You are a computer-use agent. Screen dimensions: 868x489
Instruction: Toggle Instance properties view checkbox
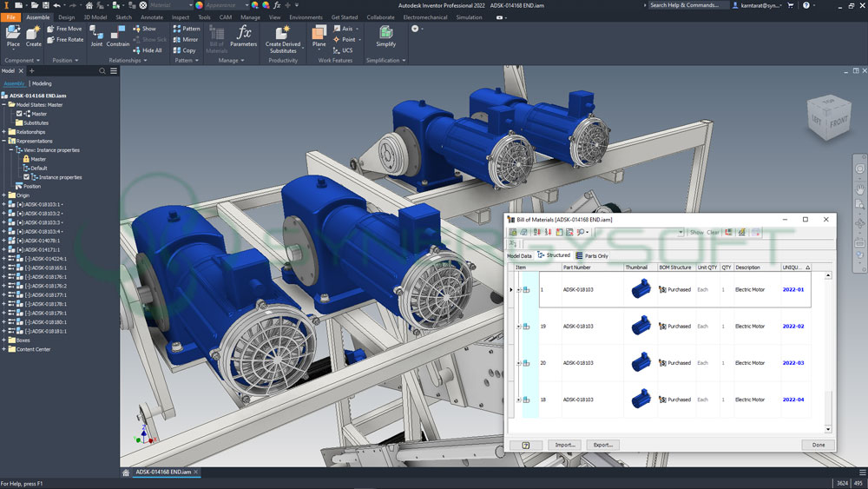pos(27,177)
